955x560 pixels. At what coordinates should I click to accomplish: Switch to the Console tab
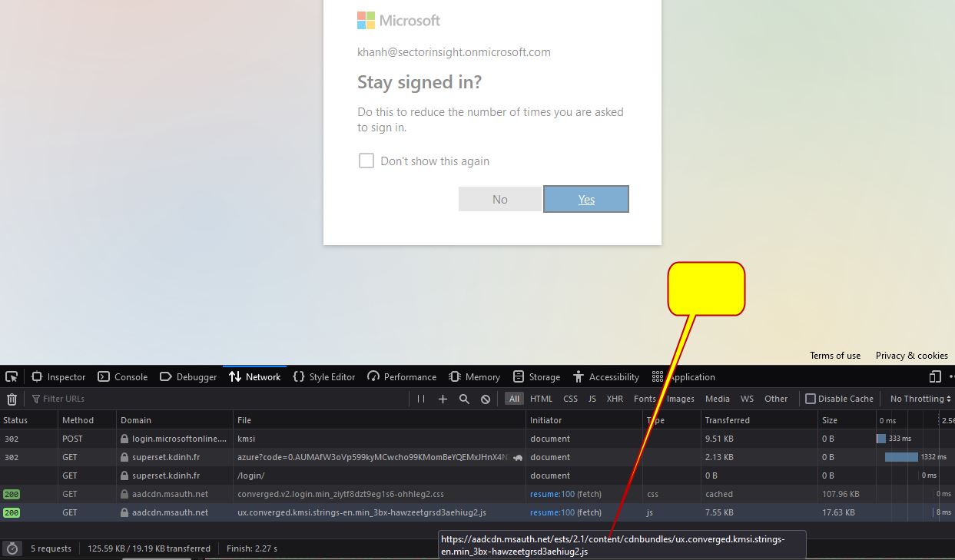(122, 376)
